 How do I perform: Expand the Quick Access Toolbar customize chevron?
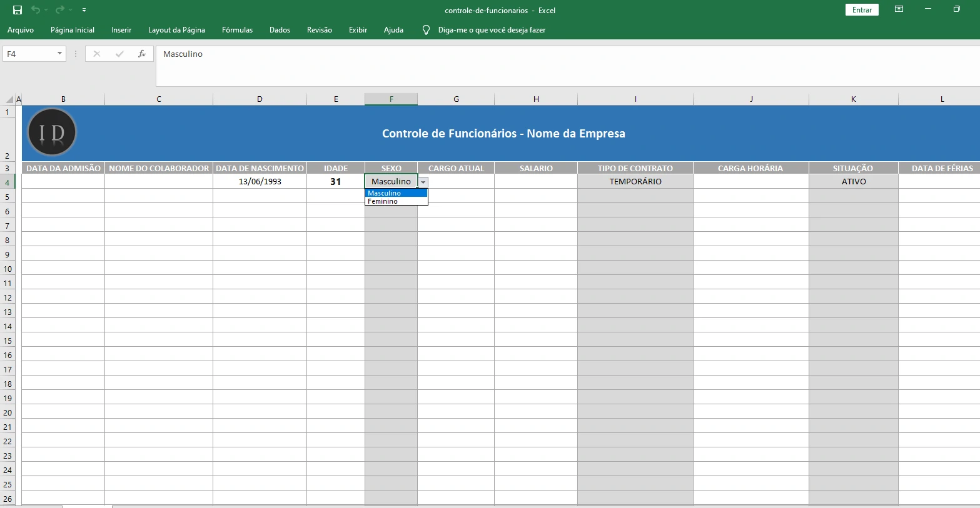(x=83, y=10)
